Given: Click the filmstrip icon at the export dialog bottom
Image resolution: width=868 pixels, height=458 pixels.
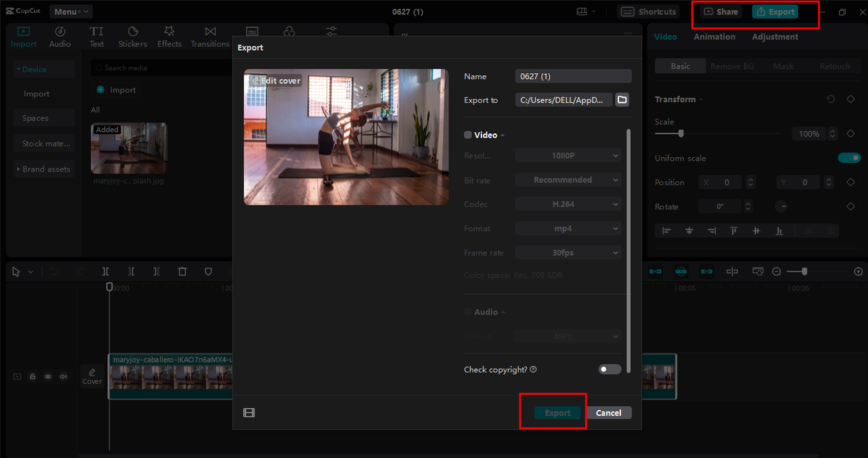Looking at the screenshot, I should (249, 413).
